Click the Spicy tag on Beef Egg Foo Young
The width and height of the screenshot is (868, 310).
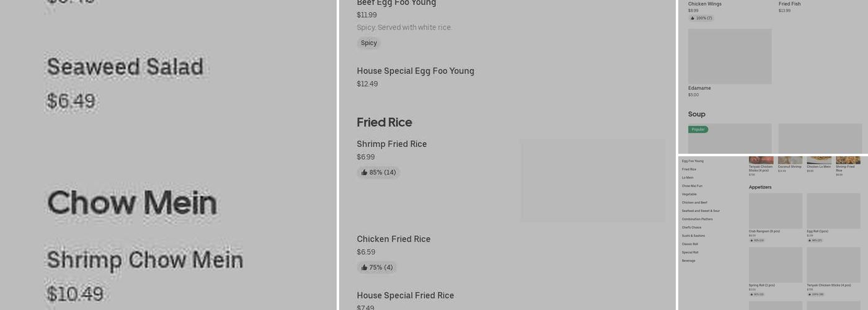coord(369,43)
